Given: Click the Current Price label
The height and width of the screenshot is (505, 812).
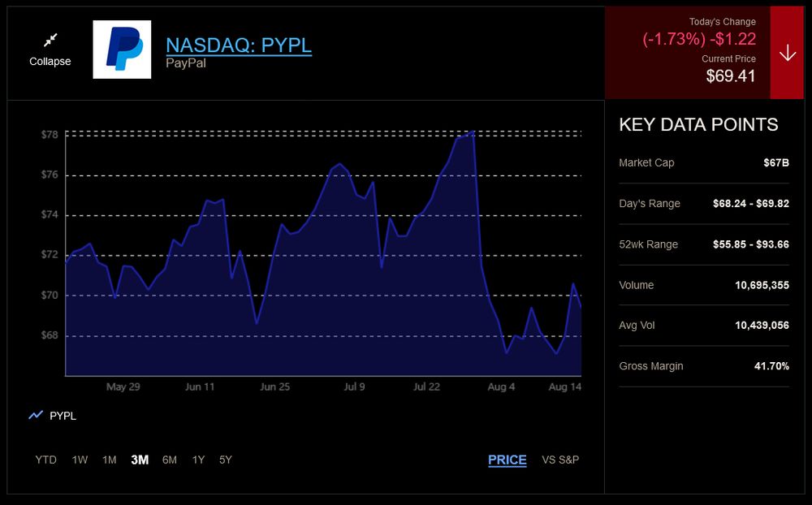Looking at the screenshot, I should (728, 59).
